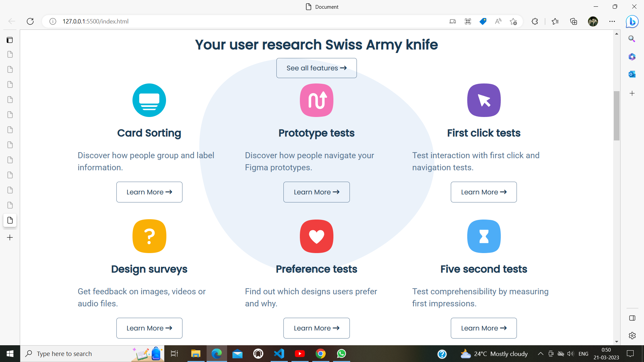Click the See all features button
The width and height of the screenshot is (644, 362).
point(316,68)
